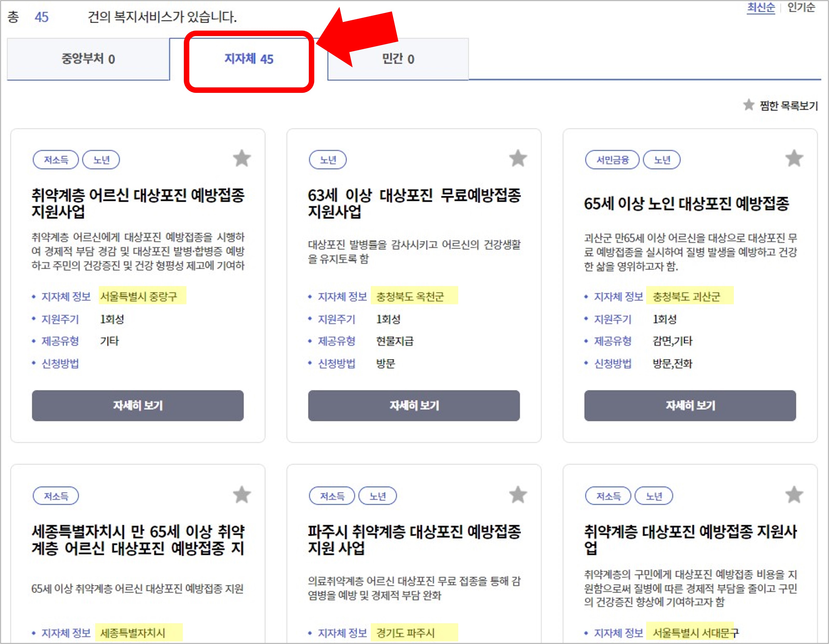Switch to the 중앙부처 0 tab
This screenshot has width=829, height=644.
pyautogui.click(x=88, y=59)
